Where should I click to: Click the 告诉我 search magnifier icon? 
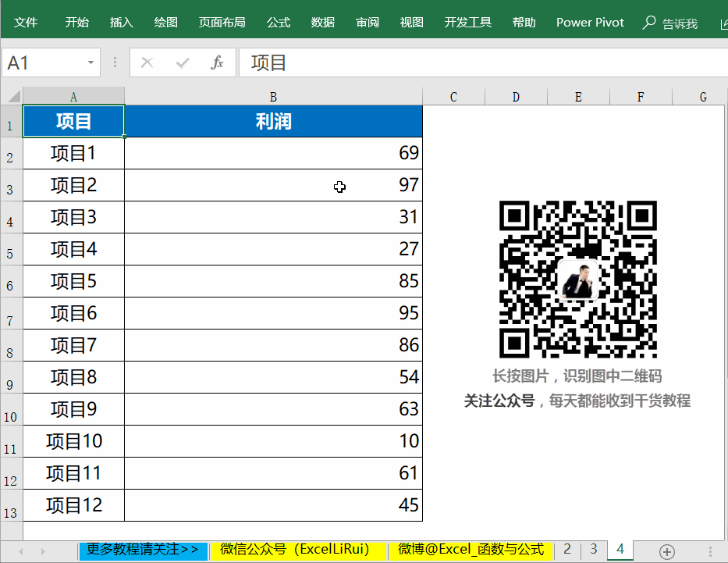pyautogui.click(x=648, y=23)
